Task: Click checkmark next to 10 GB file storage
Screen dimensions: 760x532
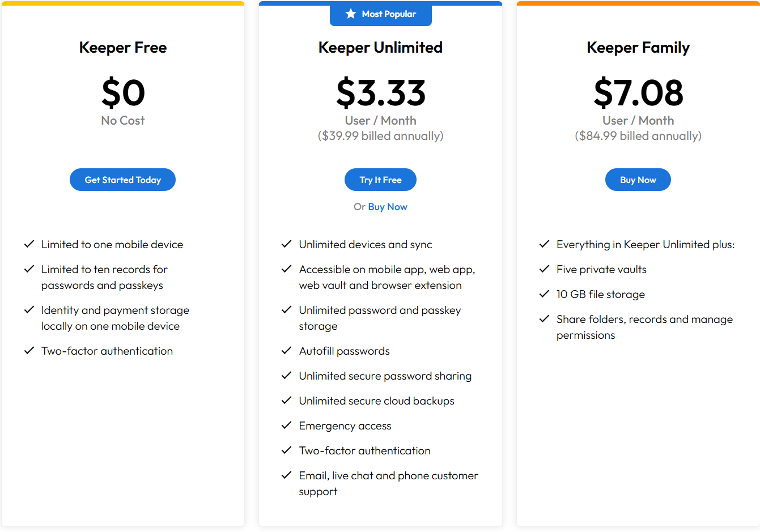Action: pos(544,294)
